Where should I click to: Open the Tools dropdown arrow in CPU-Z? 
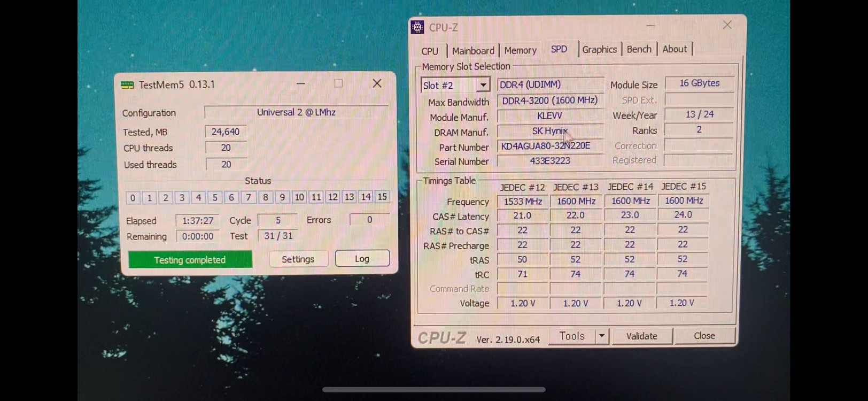tap(602, 336)
